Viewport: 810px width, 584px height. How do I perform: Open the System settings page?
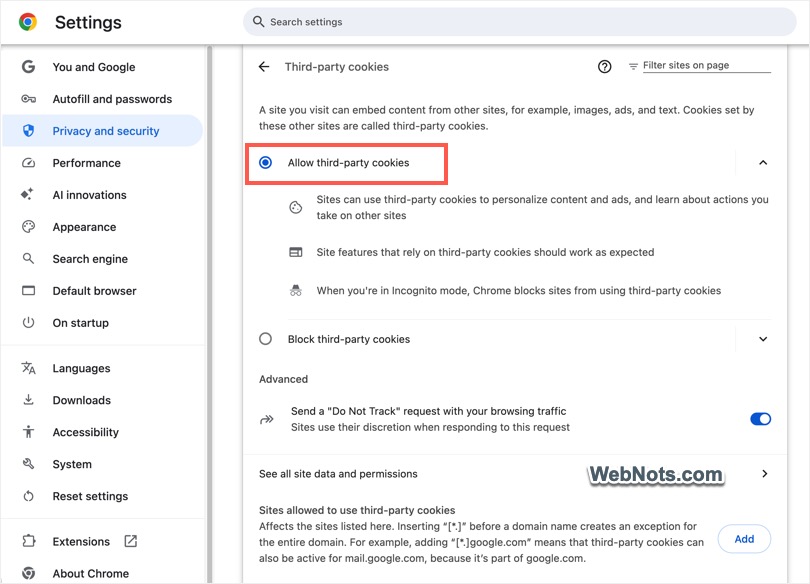tap(102, 464)
